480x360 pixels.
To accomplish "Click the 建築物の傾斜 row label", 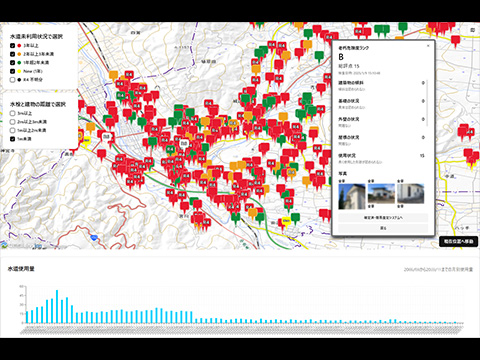I will (351, 83).
